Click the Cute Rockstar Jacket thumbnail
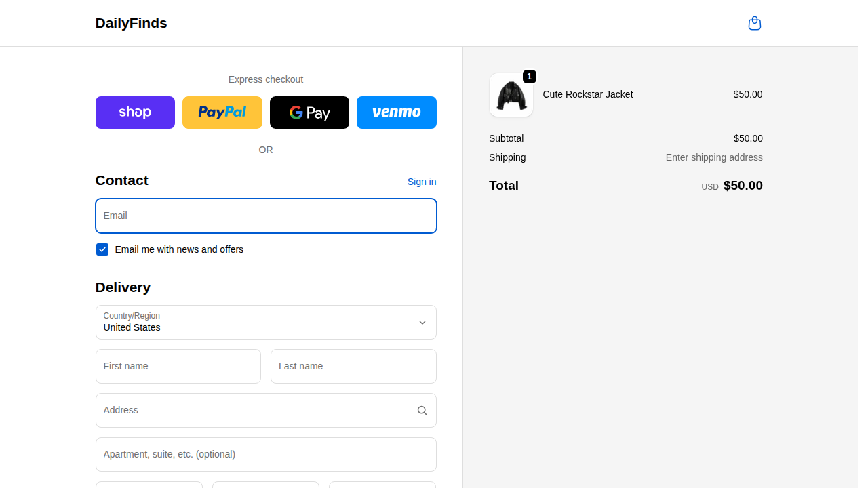 [511, 95]
